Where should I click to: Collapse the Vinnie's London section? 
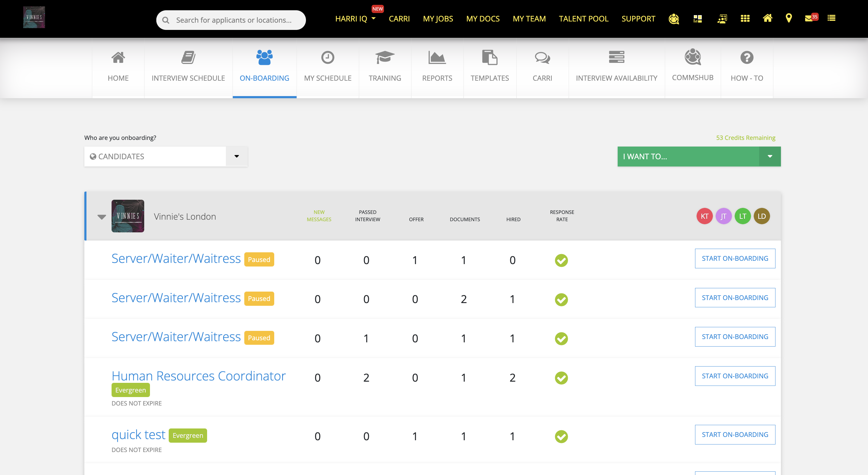click(x=101, y=217)
